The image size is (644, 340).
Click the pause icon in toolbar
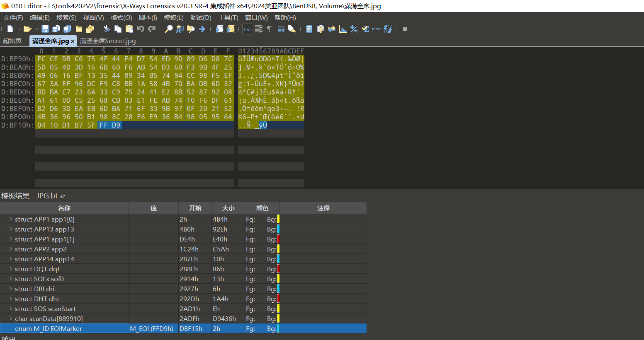point(405,29)
